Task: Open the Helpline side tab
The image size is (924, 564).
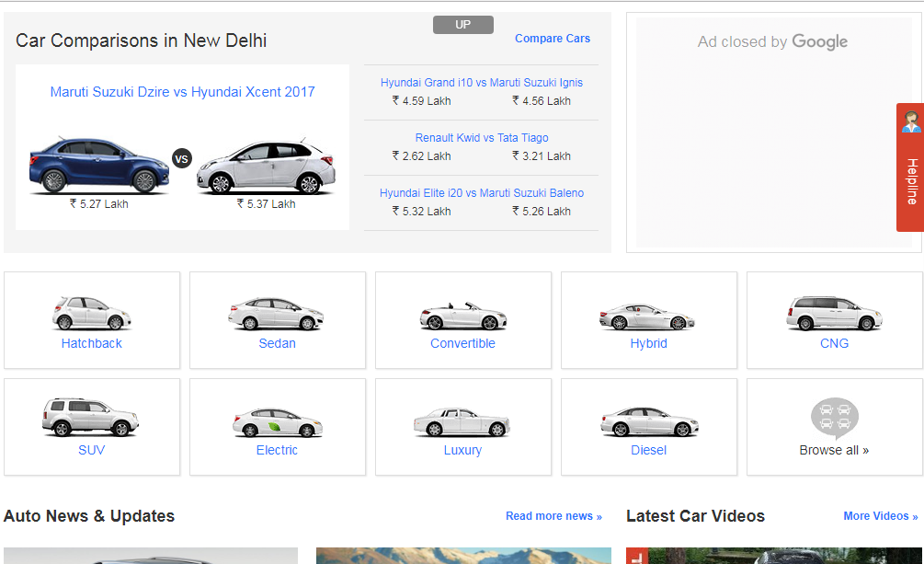Action: pos(910,167)
